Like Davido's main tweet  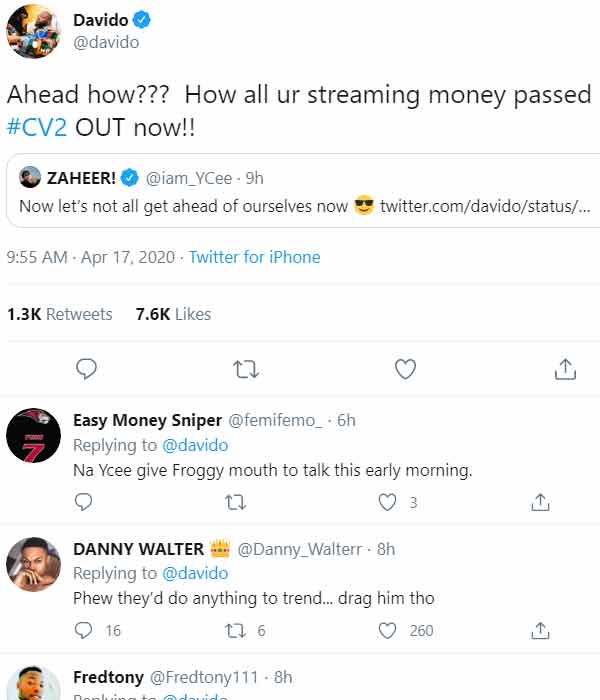pyautogui.click(x=405, y=369)
